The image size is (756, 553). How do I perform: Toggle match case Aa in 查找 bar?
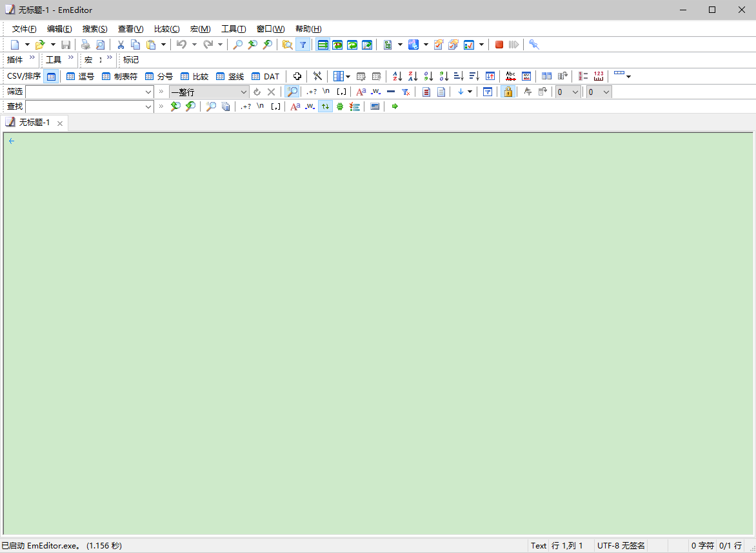[295, 106]
